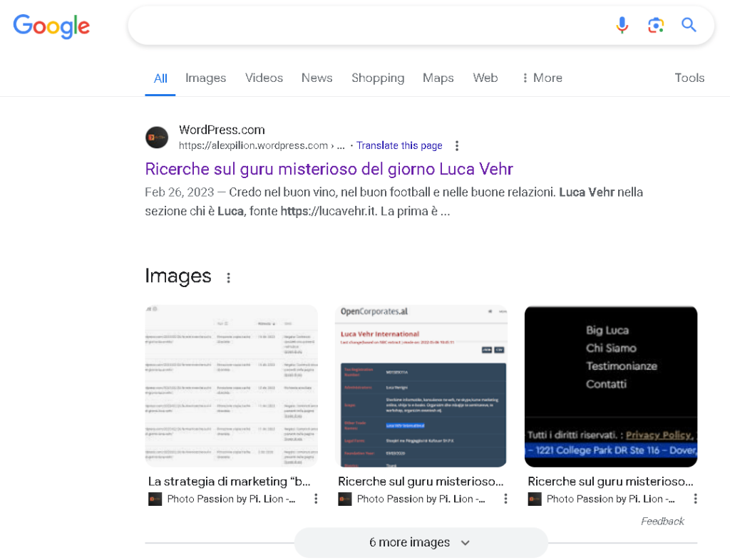The width and height of the screenshot is (730, 560).
Task: Click snippet text starting Feb 26, 2023
Action: [x=394, y=202]
